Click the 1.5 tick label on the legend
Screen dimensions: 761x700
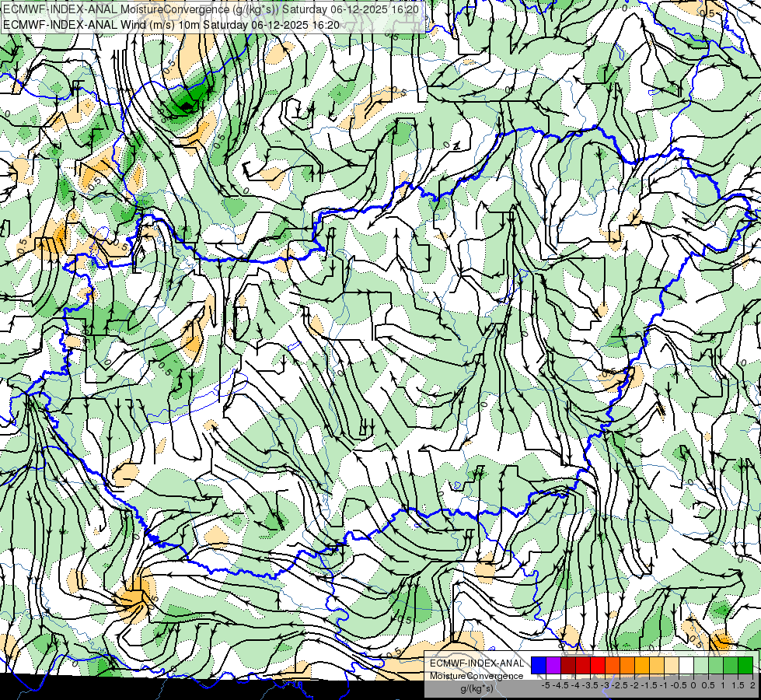click(737, 685)
